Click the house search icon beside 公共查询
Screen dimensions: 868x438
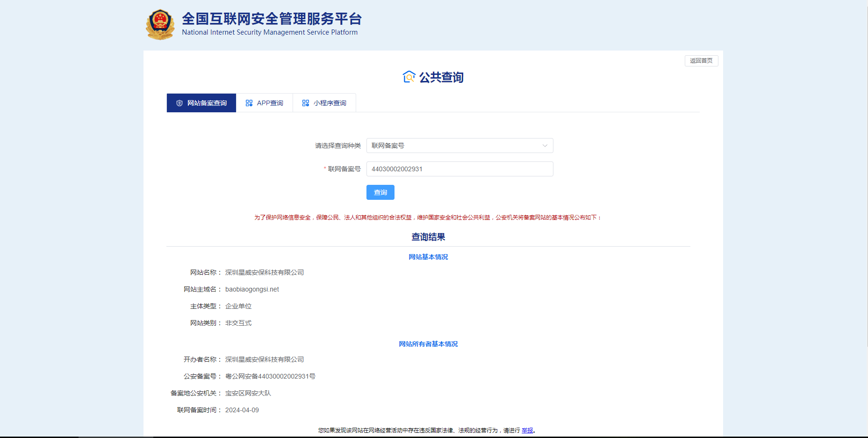click(x=409, y=77)
